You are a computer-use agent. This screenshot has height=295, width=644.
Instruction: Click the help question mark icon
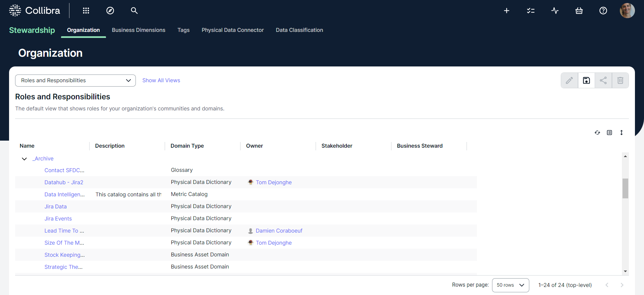pyautogui.click(x=603, y=11)
